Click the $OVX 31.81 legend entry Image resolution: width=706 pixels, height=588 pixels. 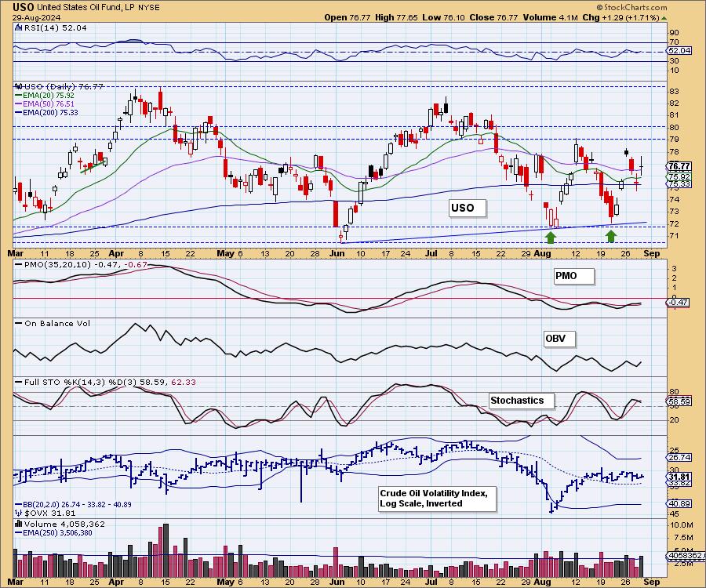point(46,513)
